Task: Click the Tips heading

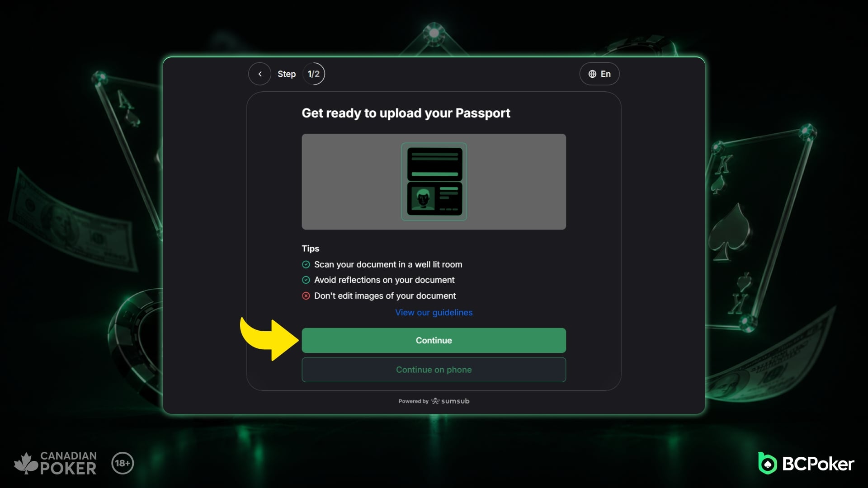Action: point(311,249)
